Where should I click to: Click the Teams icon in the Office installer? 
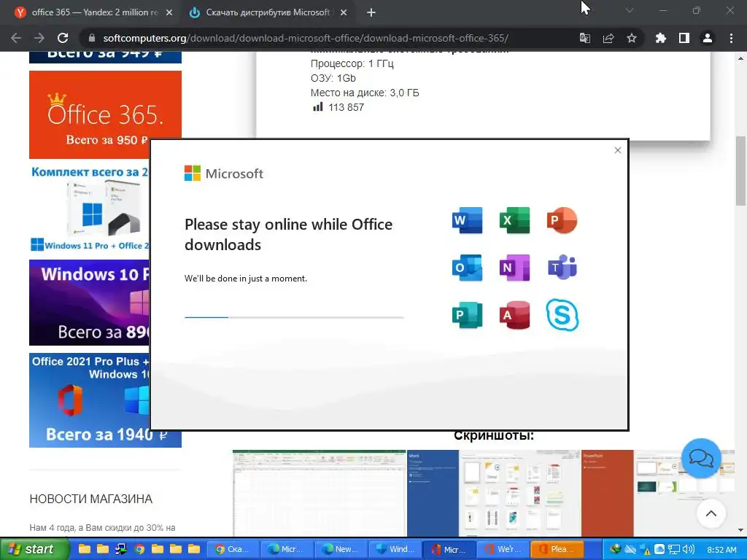coord(562,268)
